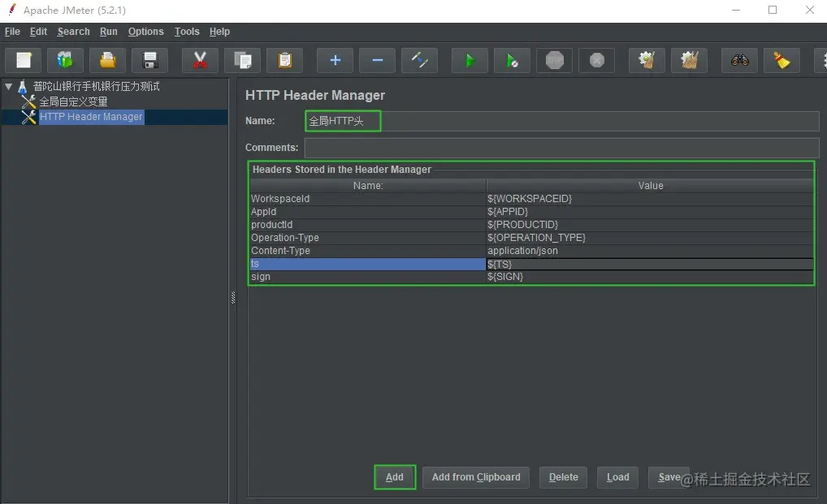Click Start no pauses icon

point(512,61)
